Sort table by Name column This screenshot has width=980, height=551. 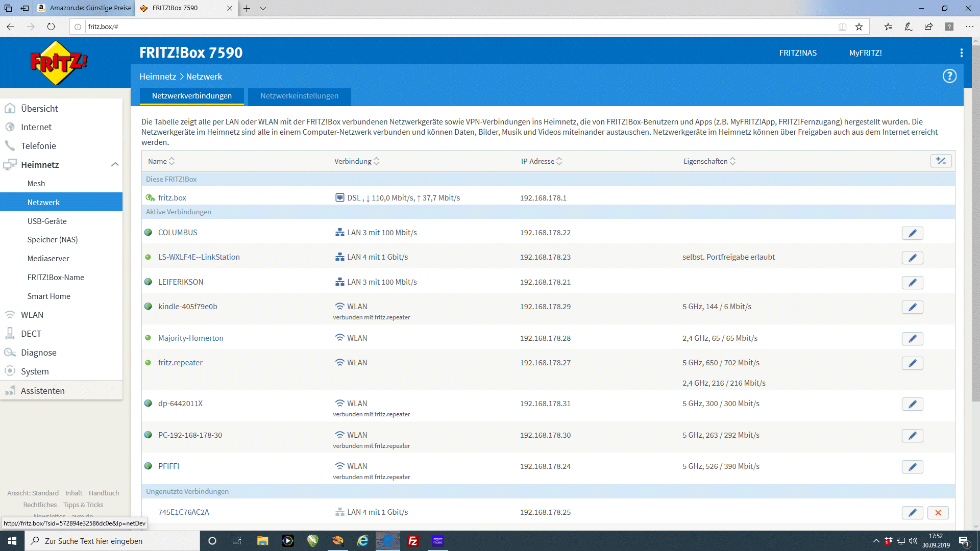point(161,161)
